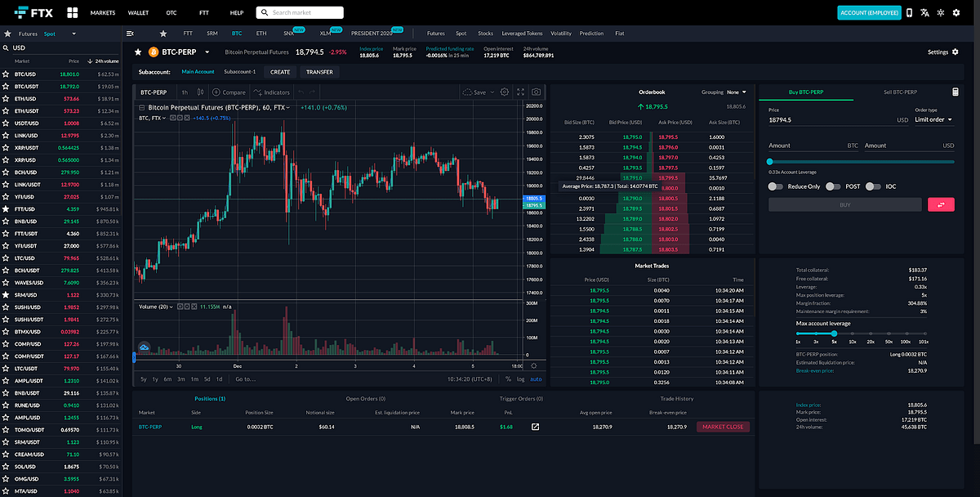Image resolution: width=980 pixels, height=497 pixels.
Task: Star the FTT/USD market row
Action: 6,209
